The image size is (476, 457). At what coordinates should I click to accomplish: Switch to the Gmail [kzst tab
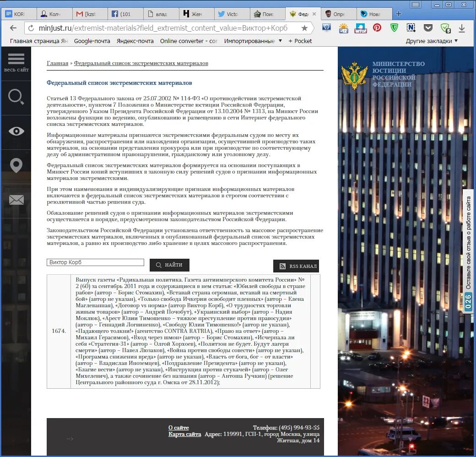pyautogui.click(x=90, y=14)
